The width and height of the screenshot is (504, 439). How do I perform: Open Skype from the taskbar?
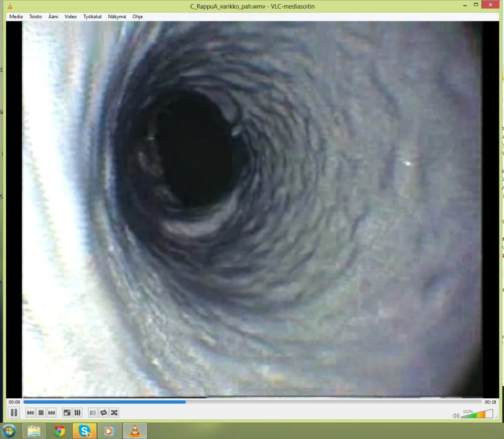pyautogui.click(x=84, y=431)
